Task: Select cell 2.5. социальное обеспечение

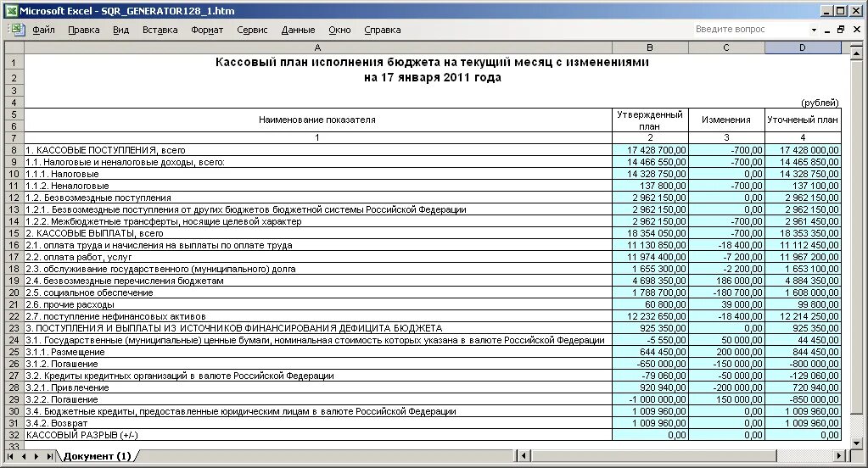Action: coord(317,292)
